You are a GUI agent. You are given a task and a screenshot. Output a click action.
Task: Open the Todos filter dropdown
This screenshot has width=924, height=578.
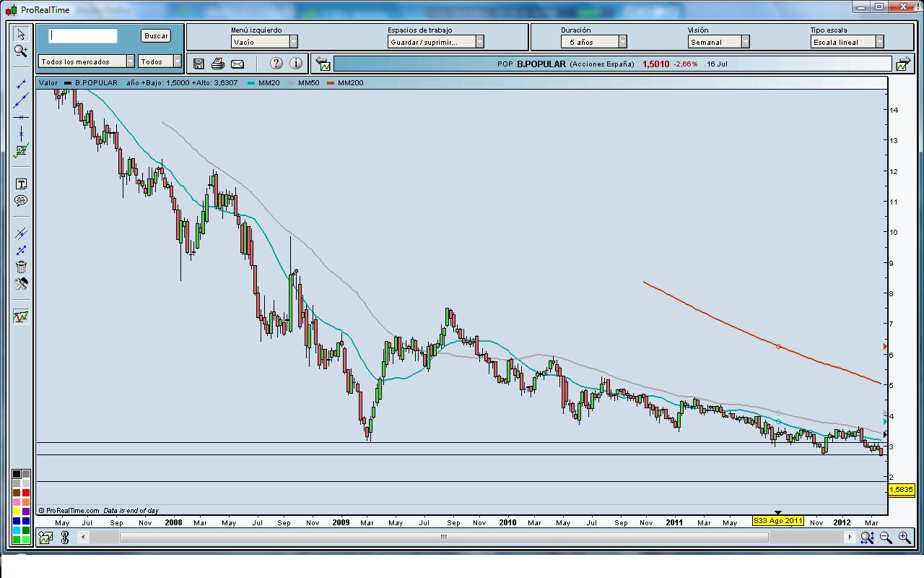[x=160, y=61]
